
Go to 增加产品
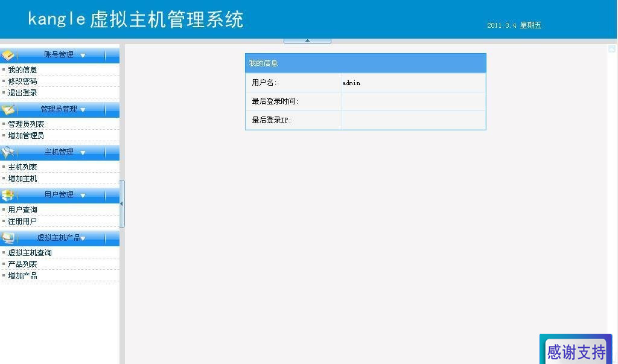(x=22, y=276)
